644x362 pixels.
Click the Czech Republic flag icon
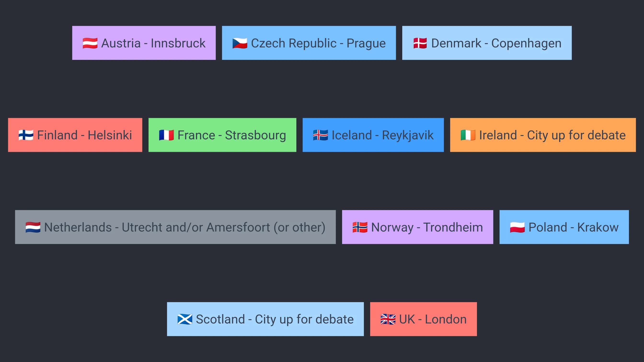[x=240, y=43]
